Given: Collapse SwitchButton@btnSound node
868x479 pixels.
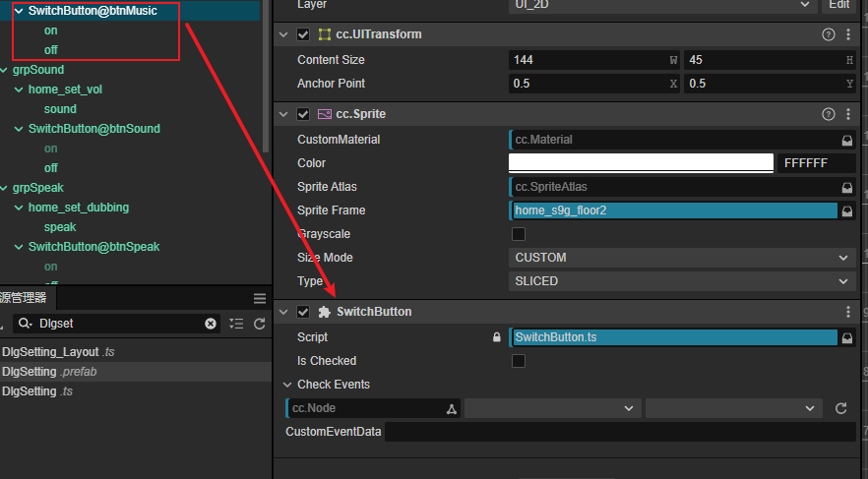Looking at the screenshot, I should point(19,129).
